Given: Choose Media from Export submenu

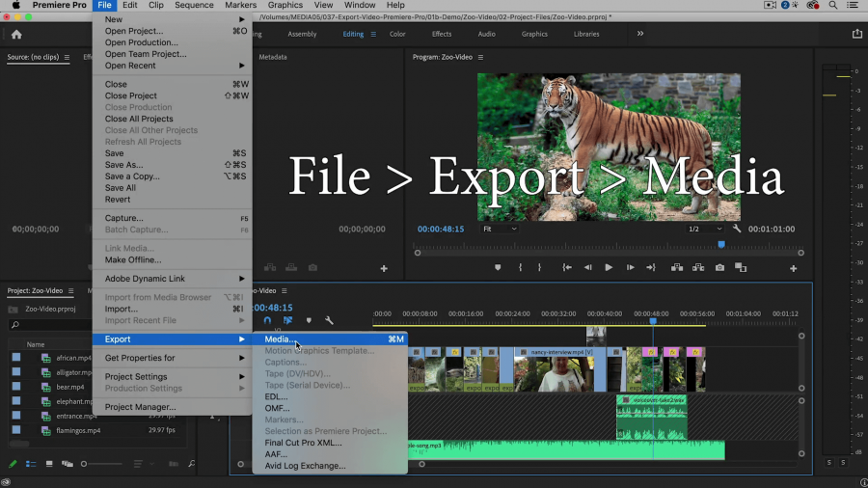Looking at the screenshot, I should (x=330, y=339).
